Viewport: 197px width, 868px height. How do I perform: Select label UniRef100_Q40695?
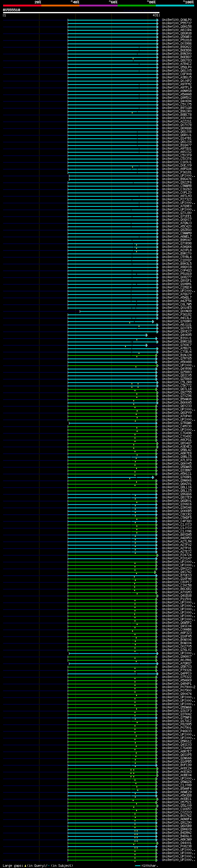(x=177, y=335)
